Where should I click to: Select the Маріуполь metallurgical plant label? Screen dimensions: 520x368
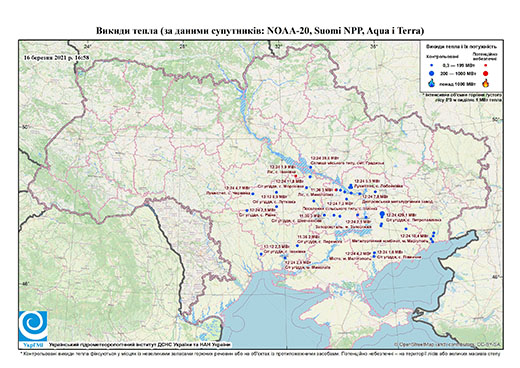coord(390,241)
